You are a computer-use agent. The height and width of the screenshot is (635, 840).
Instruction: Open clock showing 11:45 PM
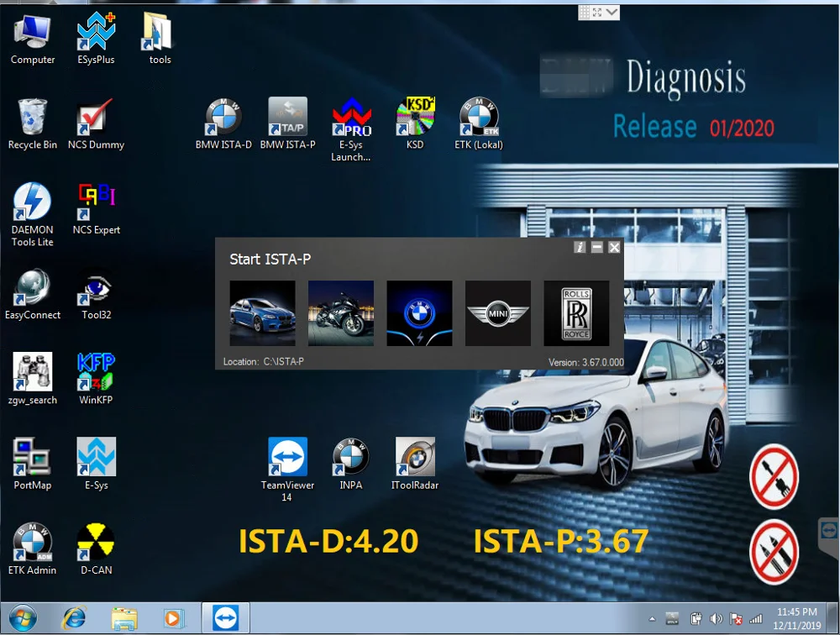[797, 618]
